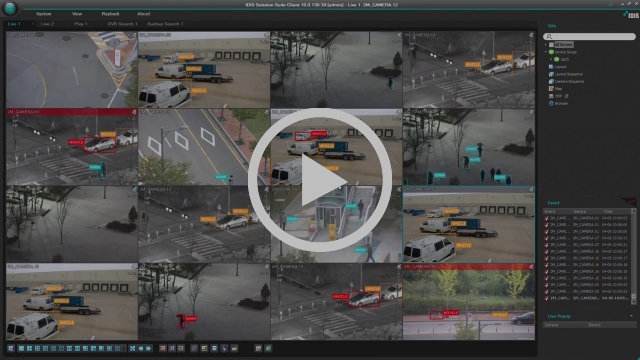Open the Live Popup dropdown arrow
The height and width of the screenshot is (360, 640).
(631, 316)
